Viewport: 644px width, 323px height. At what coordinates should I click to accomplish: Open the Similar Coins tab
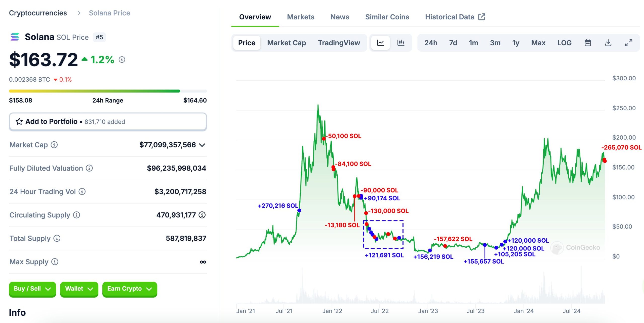(x=387, y=17)
